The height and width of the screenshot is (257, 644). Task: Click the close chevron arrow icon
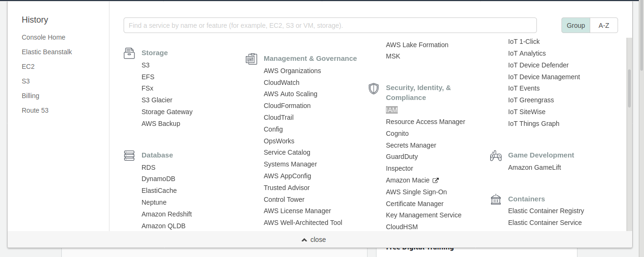point(304,240)
